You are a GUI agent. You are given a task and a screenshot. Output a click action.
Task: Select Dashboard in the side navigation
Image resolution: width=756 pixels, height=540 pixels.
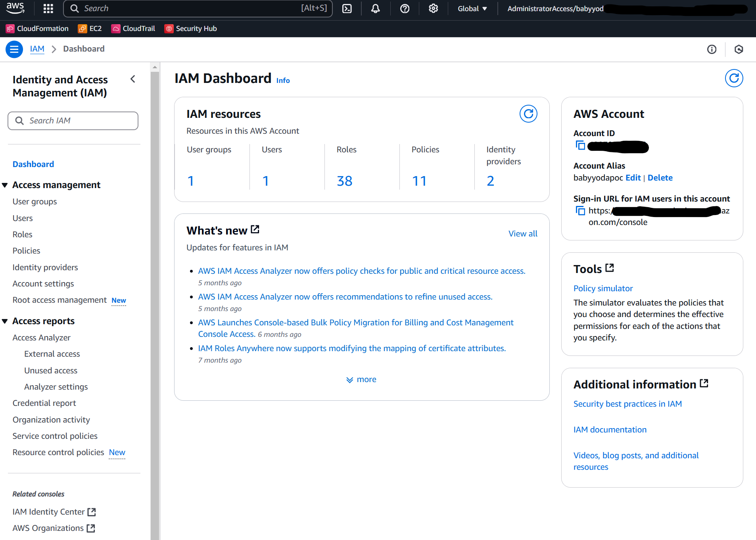pos(33,164)
